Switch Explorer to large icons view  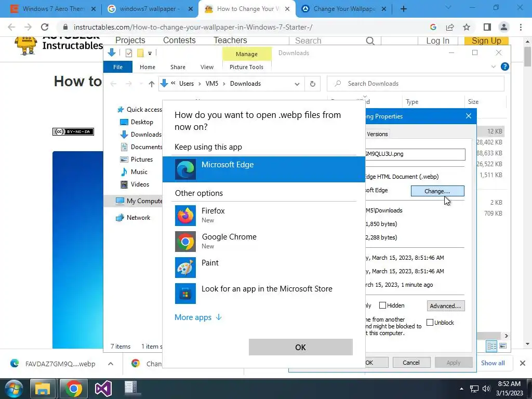point(503,345)
